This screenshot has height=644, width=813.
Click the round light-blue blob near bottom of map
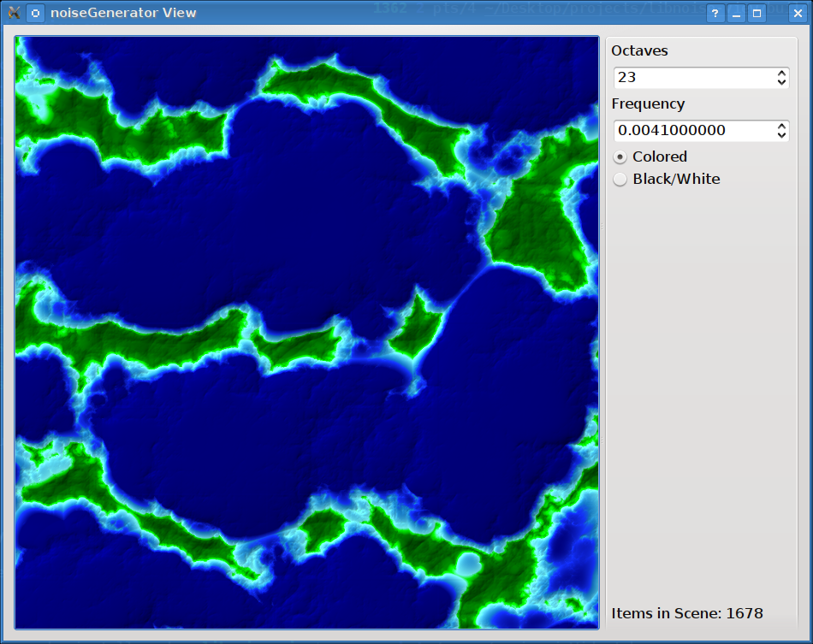click(467, 564)
